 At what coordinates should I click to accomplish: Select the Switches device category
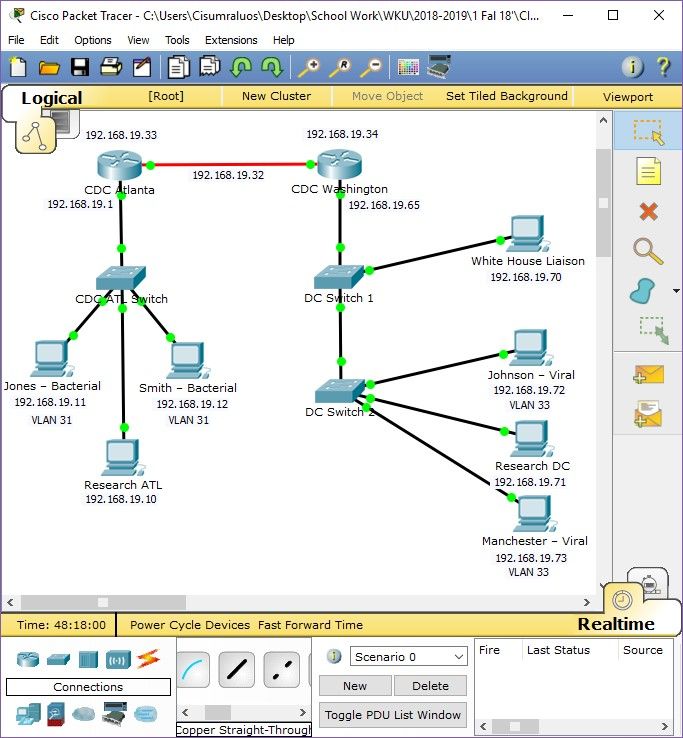[58, 660]
